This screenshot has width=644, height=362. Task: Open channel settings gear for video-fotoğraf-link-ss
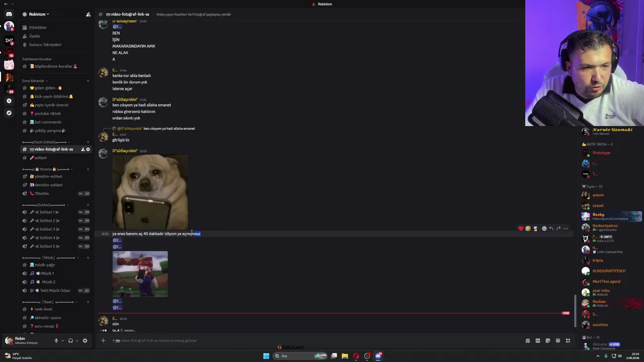[x=88, y=149]
